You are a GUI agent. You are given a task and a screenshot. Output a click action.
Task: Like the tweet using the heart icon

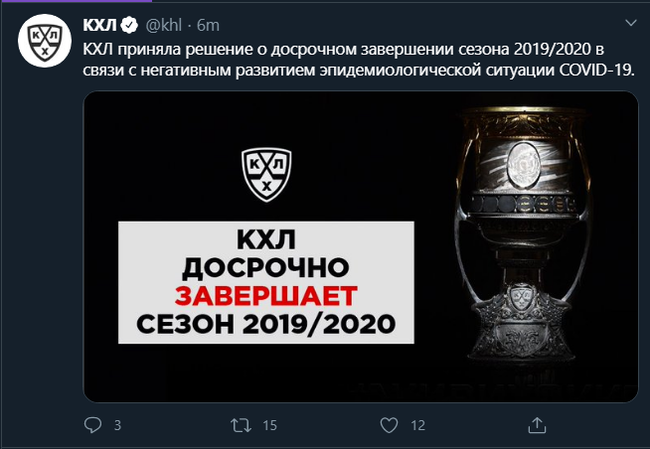(389, 425)
